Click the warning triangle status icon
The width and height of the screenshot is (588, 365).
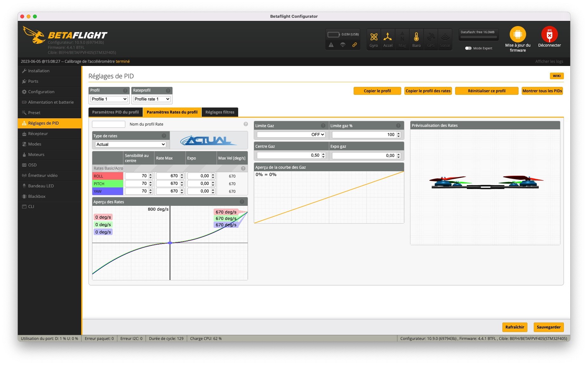click(x=331, y=45)
